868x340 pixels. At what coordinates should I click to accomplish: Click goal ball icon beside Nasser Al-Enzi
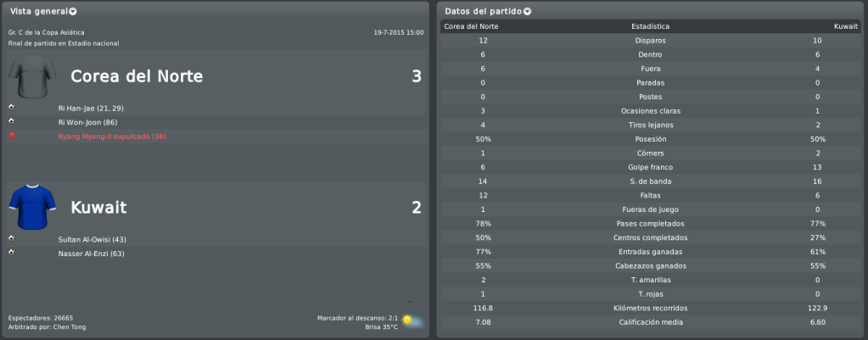11,252
